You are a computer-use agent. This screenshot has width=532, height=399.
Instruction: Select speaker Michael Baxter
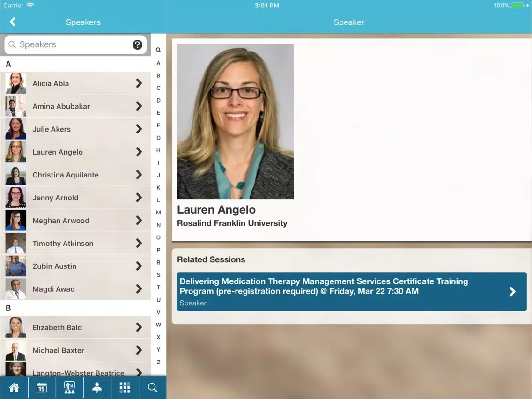[76, 350]
